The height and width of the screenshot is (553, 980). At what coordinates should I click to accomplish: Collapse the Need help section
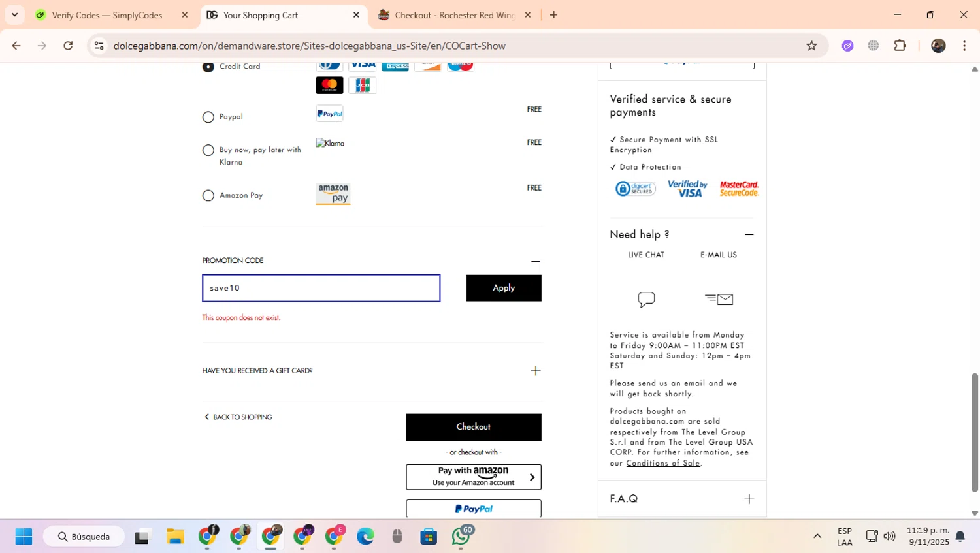pyautogui.click(x=749, y=234)
